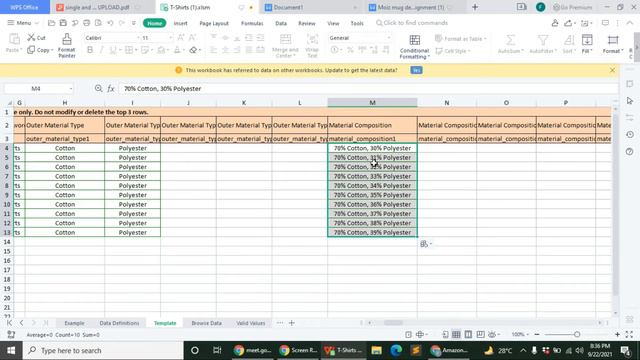Click the Open folder icon
Screen dimensions: 640x360
click(x=51, y=23)
